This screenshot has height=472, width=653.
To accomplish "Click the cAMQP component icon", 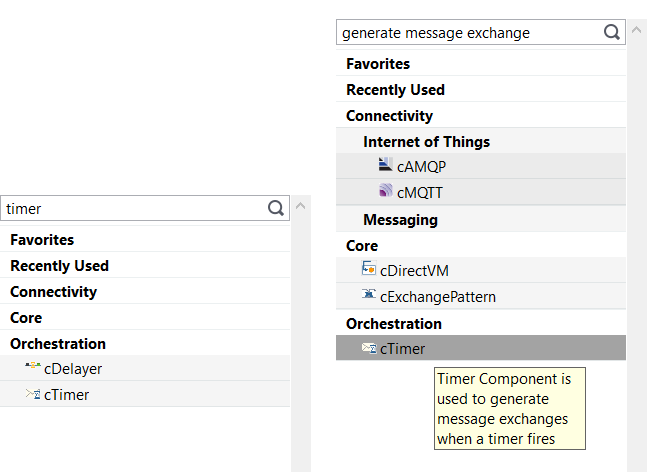I will point(386,165).
